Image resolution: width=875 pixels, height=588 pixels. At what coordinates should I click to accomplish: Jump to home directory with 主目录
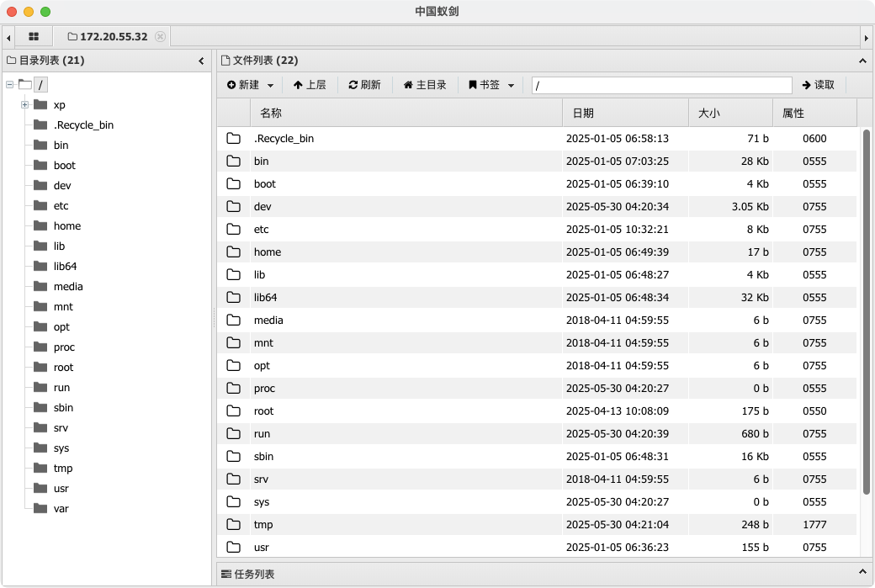coord(425,85)
